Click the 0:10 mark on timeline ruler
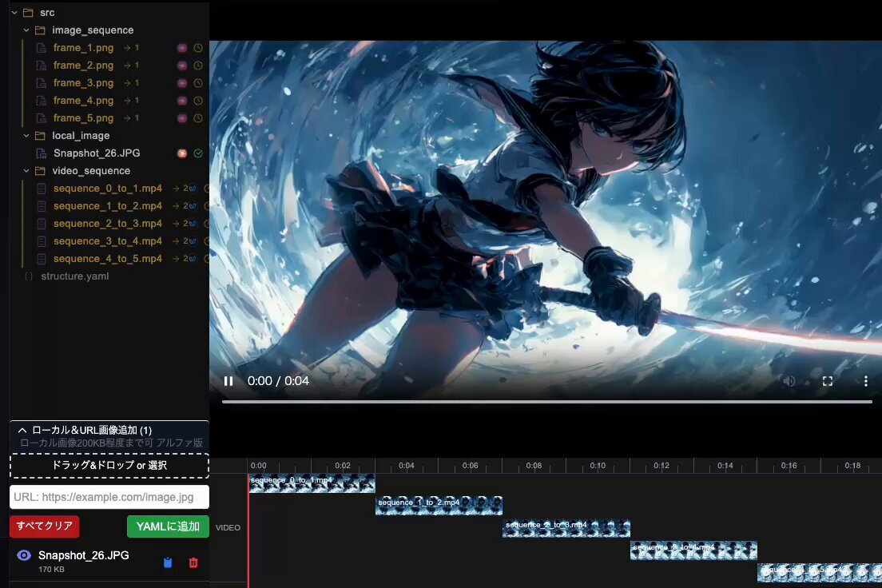Viewport: 882px width, 588px height. point(598,465)
